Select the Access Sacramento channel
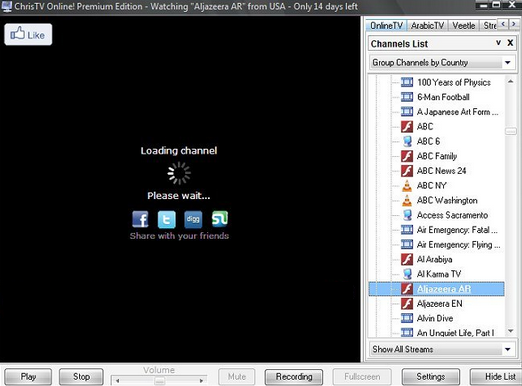Screen dimensions: 522x386 point(452,215)
